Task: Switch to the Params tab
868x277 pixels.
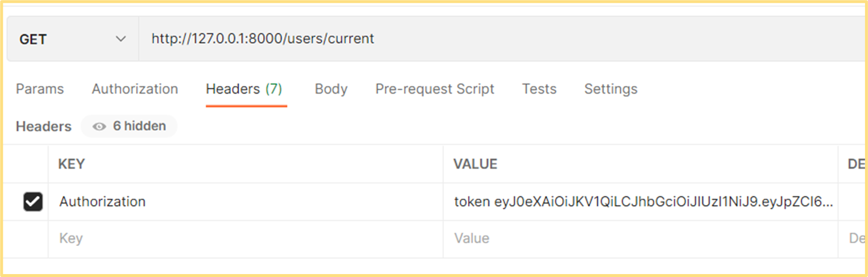Action: 40,89
